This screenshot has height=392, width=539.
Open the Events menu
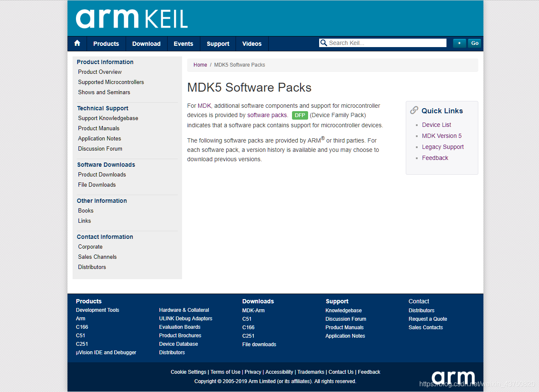click(x=183, y=44)
